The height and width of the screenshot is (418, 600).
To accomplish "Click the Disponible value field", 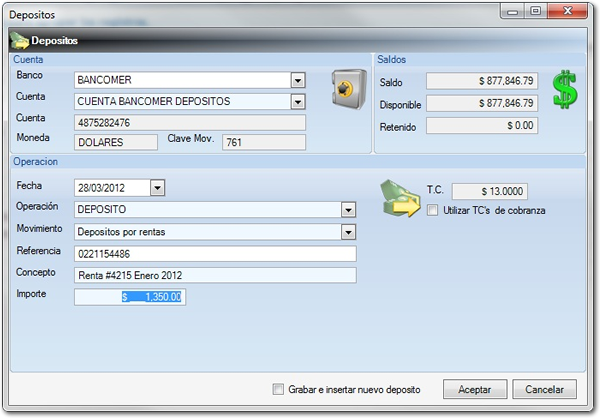I will pyautogui.click(x=482, y=103).
